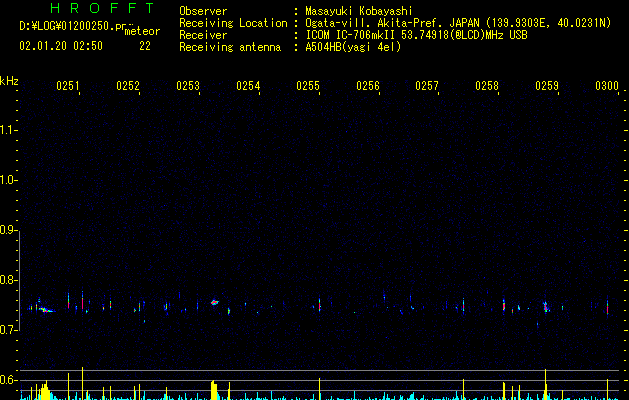Click the meteor count value 22
The height and width of the screenshot is (400, 629).
click(x=145, y=46)
